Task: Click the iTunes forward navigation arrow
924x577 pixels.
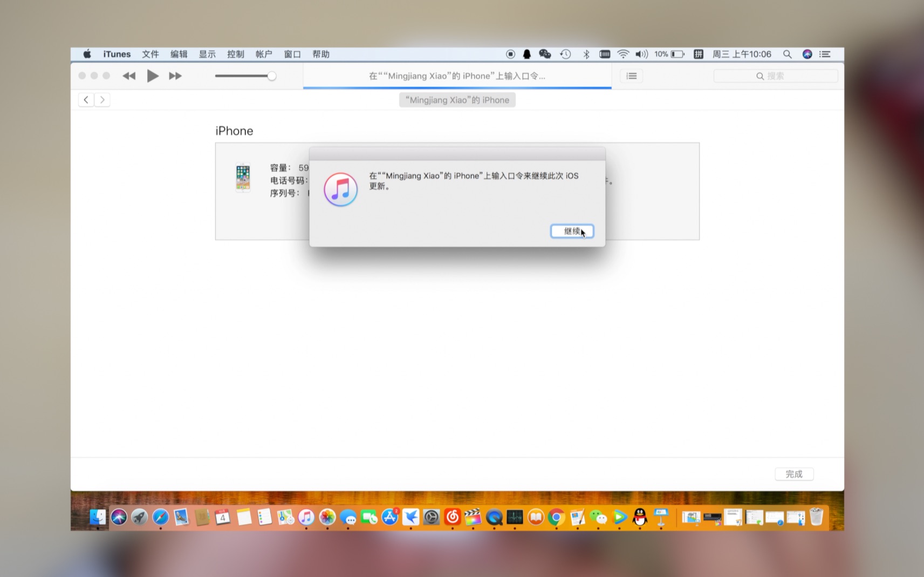Action: pyautogui.click(x=102, y=100)
